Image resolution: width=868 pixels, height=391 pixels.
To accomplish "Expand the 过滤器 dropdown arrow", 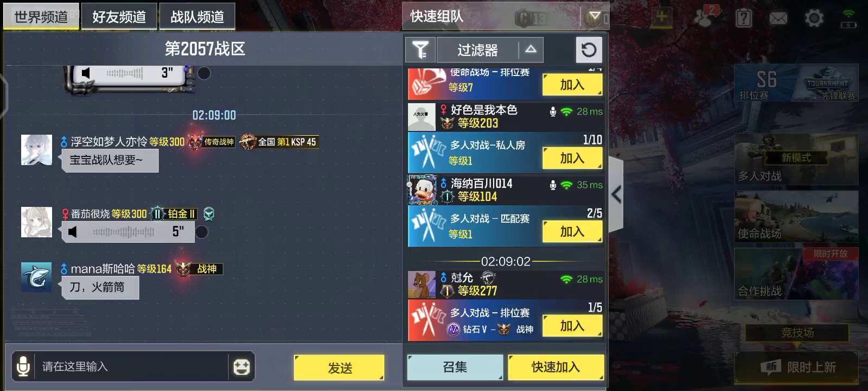I will 531,50.
